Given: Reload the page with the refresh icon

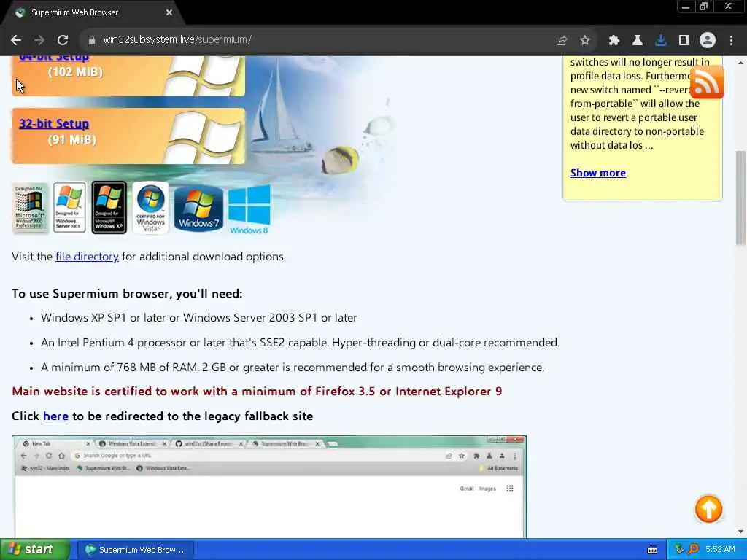Looking at the screenshot, I should click(63, 40).
